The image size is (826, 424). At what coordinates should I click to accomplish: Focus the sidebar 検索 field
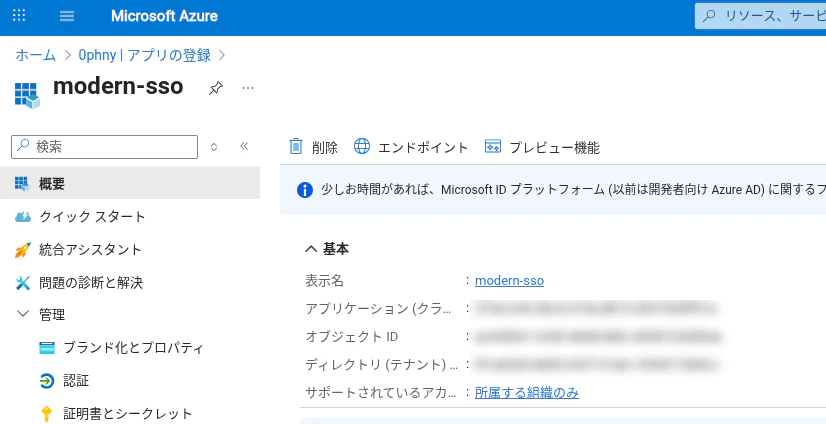click(x=104, y=147)
